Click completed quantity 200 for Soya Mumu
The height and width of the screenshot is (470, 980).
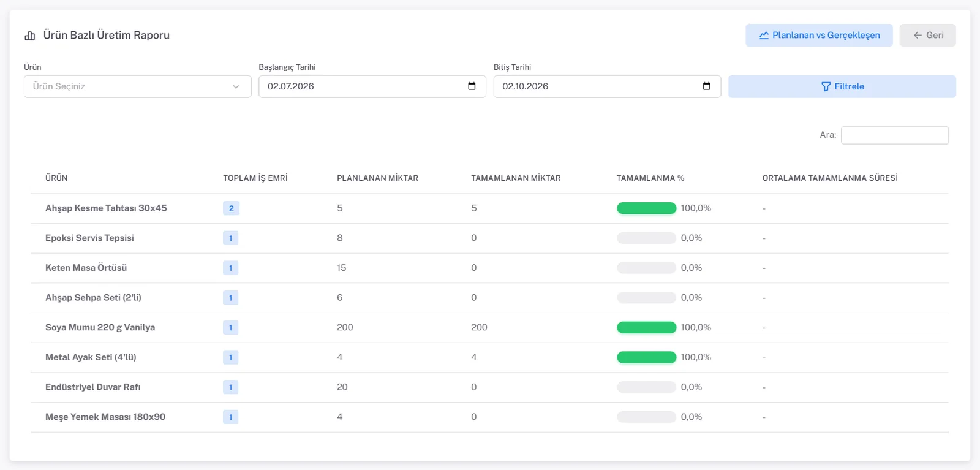pyautogui.click(x=479, y=328)
